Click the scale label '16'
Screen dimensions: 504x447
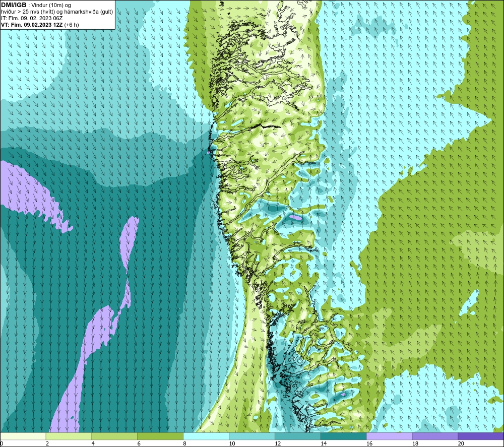[x=369, y=443]
